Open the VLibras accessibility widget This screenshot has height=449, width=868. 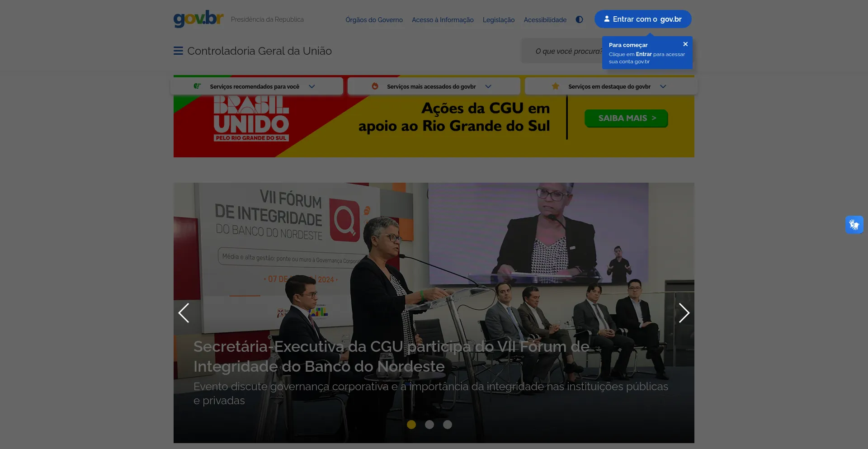(x=854, y=225)
